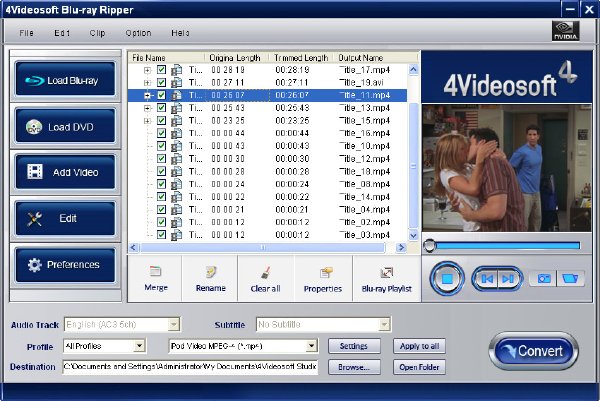This screenshot has height=401, width=600.
Task: Click the Destination path field
Action: pyautogui.click(x=190, y=367)
